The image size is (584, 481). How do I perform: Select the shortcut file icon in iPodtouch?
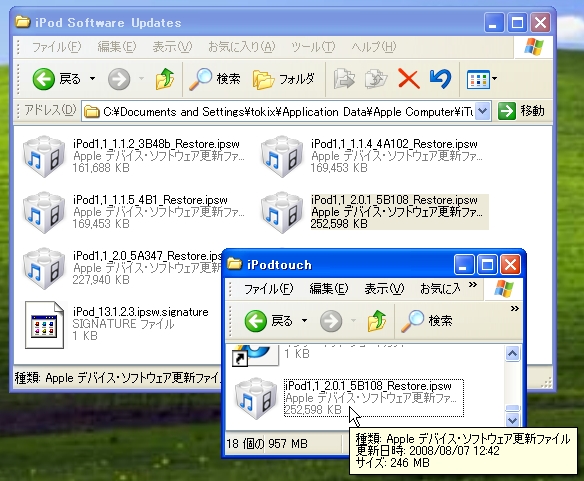click(x=256, y=355)
